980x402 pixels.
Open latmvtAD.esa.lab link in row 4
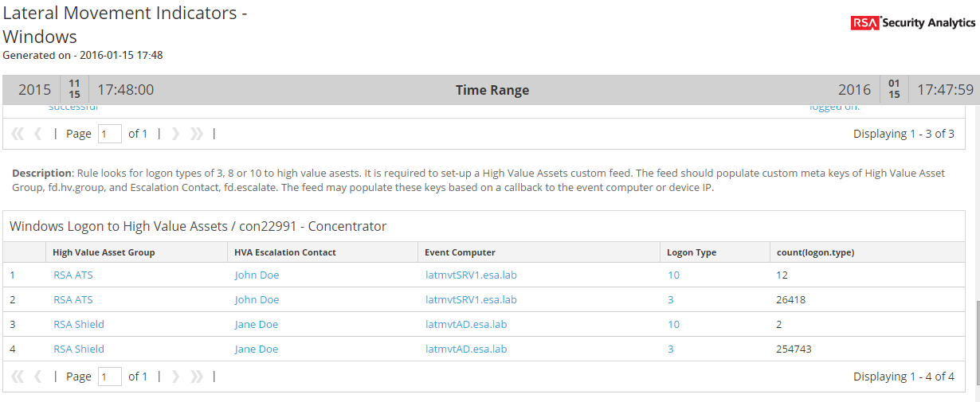[x=466, y=349]
